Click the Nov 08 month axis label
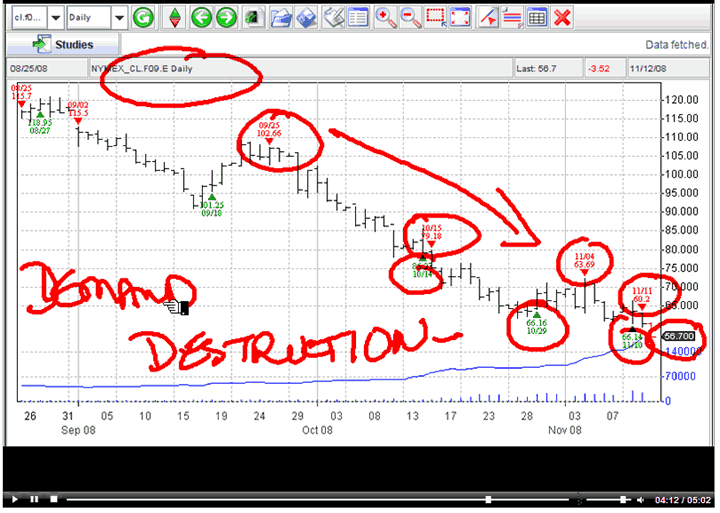 [565, 430]
